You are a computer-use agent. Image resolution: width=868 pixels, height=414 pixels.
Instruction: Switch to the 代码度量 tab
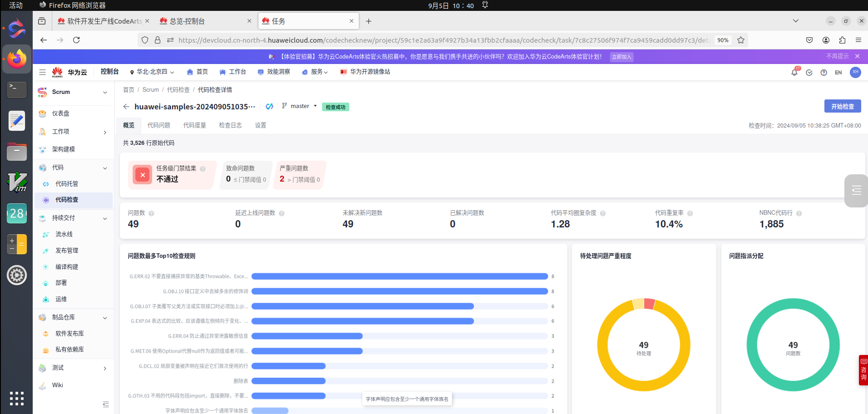[x=194, y=125]
